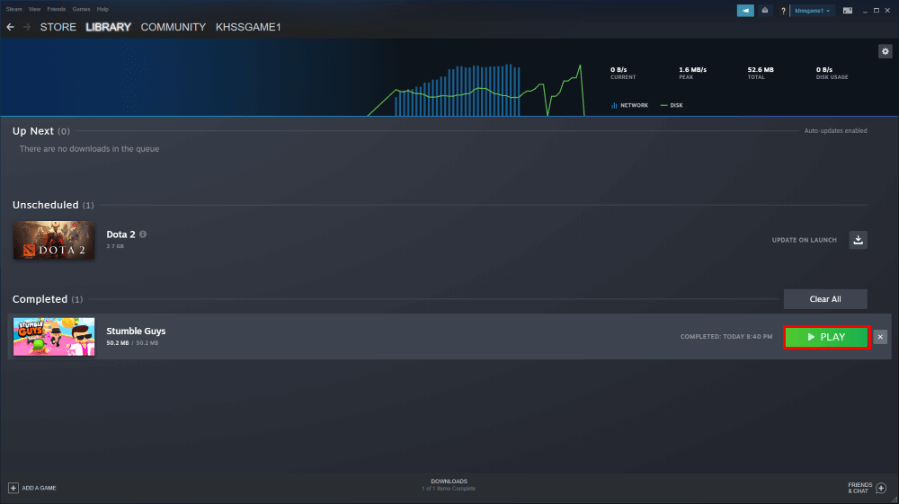Viewport: 899px width, 504px height.
Task: Minimize the Steam window
Action: click(x=865, y=11)
